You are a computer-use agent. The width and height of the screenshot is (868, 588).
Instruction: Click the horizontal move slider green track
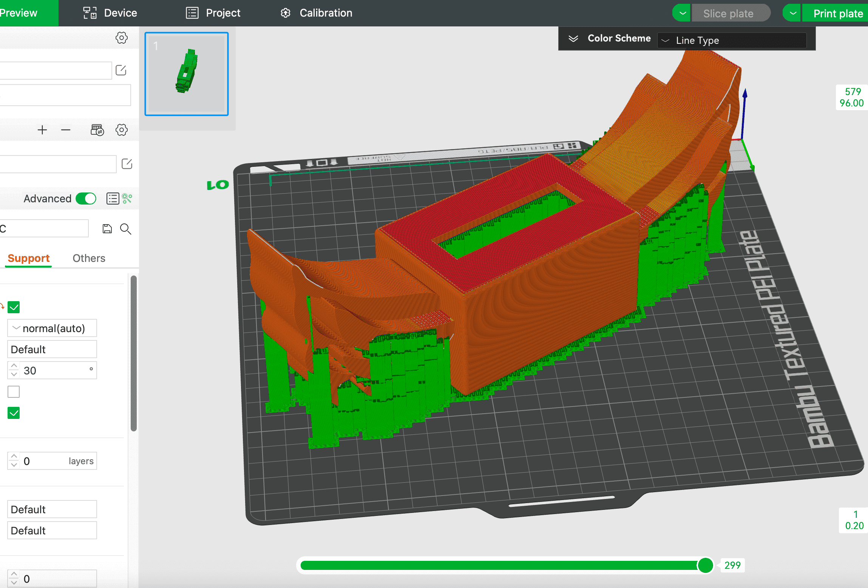click(x=499, y=565)
